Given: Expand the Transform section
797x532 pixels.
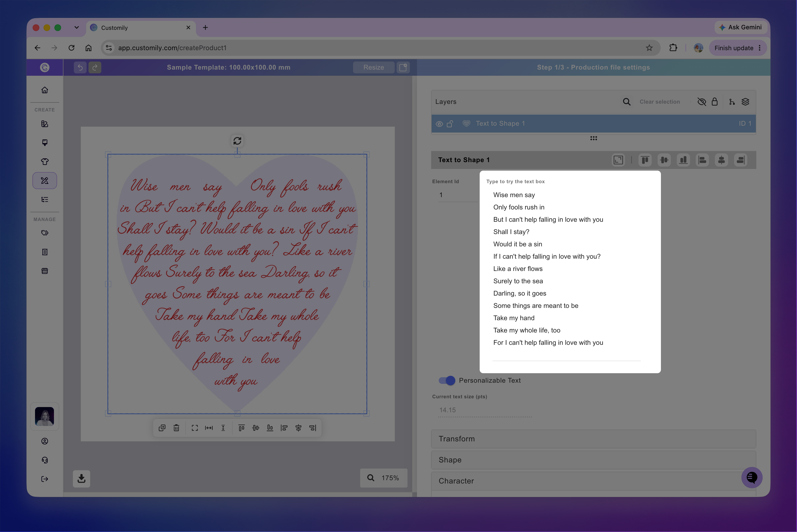Looking at the screenshot, I should pos(593,439).
